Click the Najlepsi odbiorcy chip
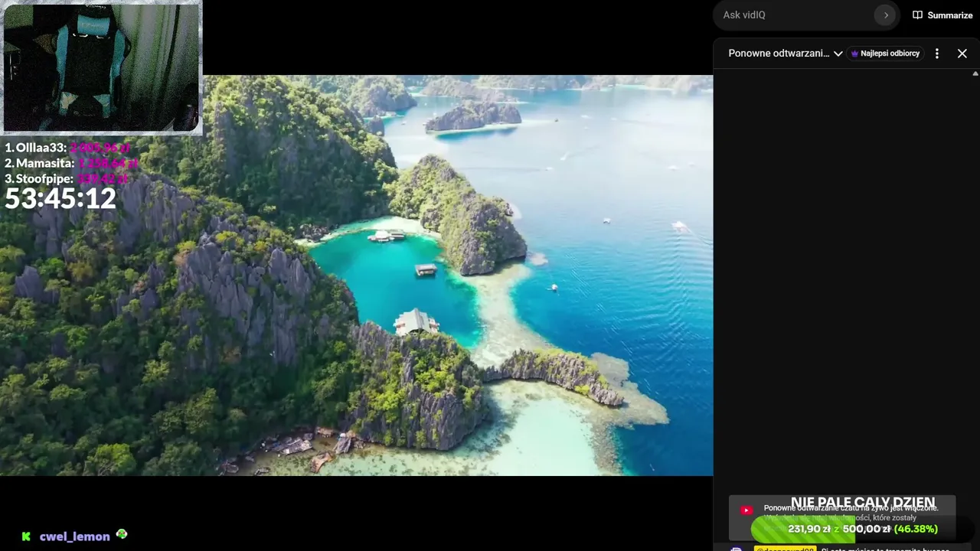This screenshot has width=980, height=551. pyautogui.click(x=885, y=54)
